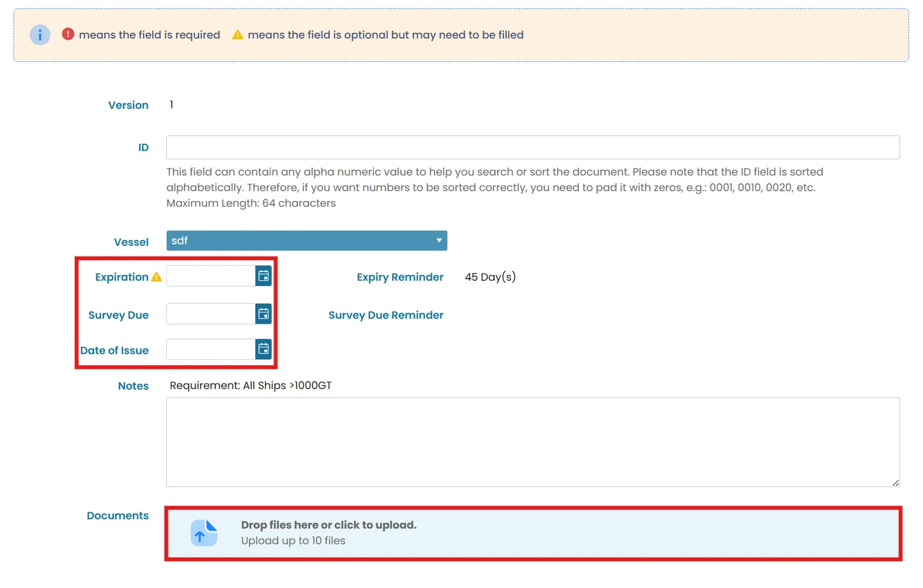Click inside the Notes text area
This screenshot has width=923, height=588.
pyautogui.click(x=533, y=442)
